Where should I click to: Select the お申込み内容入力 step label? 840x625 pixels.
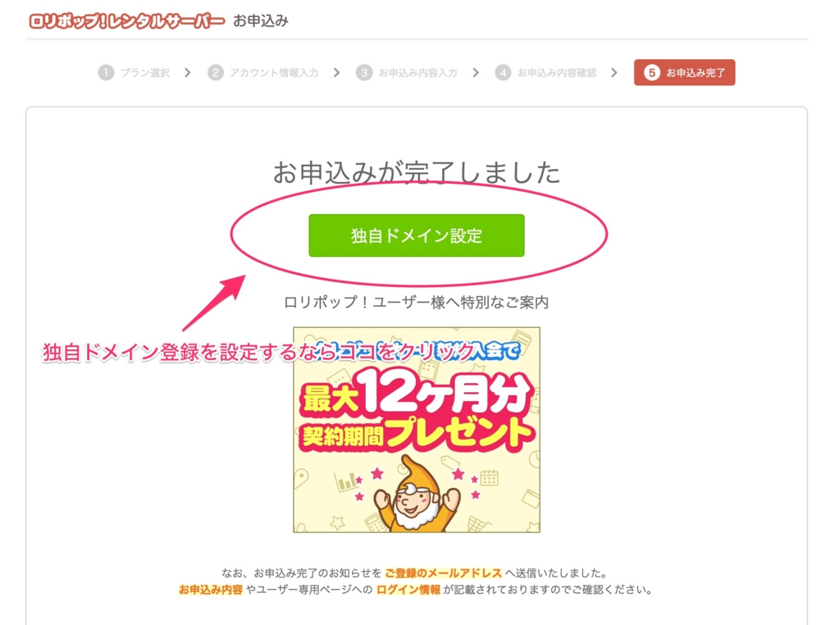pos(418,73)
